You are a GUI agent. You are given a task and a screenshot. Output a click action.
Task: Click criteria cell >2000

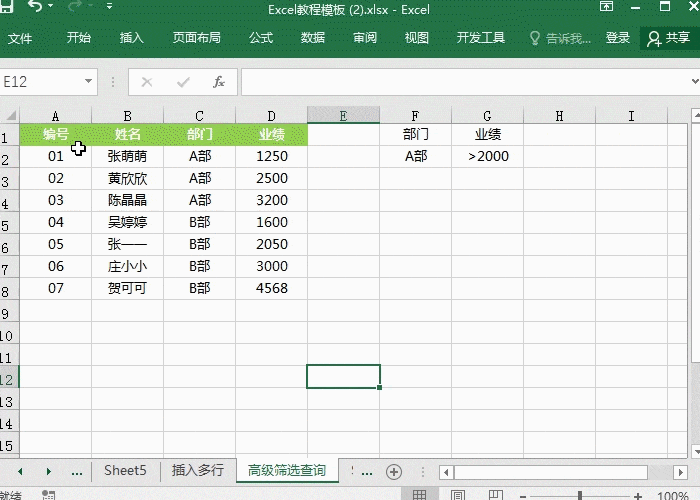488,156
